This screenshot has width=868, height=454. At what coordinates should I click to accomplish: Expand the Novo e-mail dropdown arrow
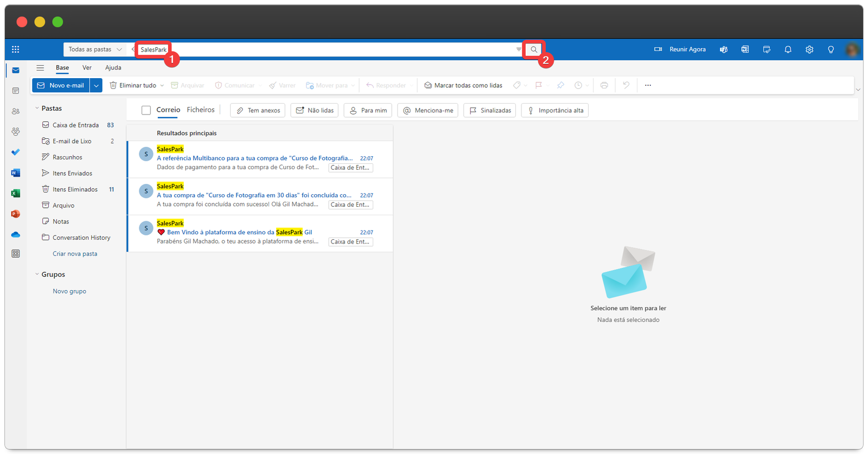click(96, 85)
